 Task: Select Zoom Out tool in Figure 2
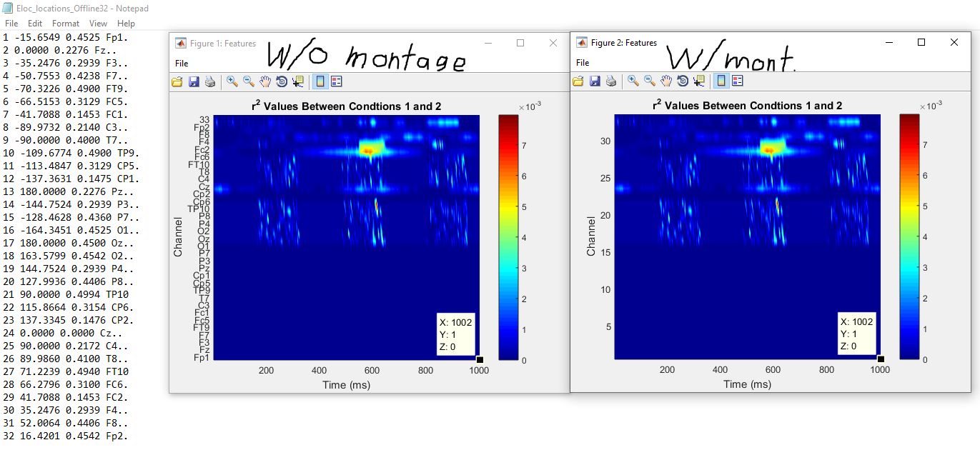650,81
